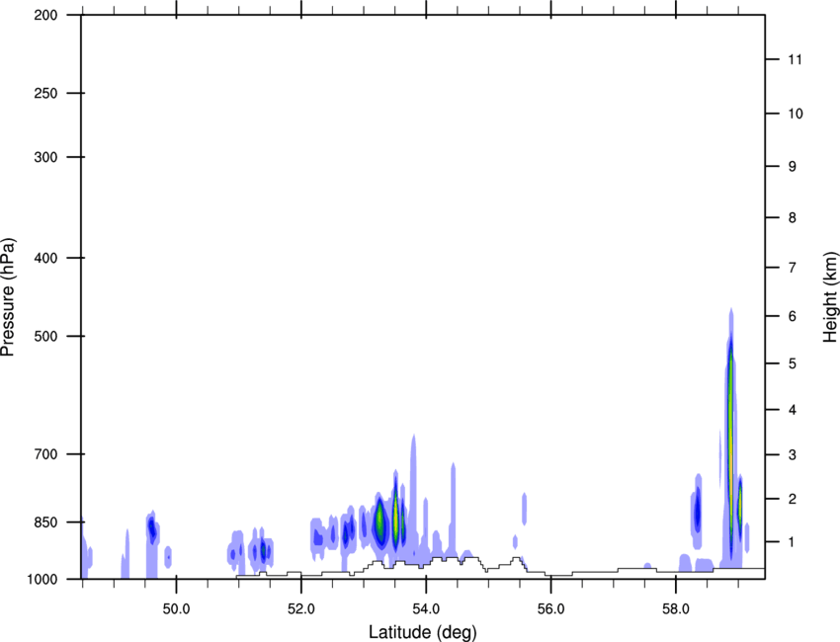
Task: Click the 3 km height label
Action: point(793,455)
